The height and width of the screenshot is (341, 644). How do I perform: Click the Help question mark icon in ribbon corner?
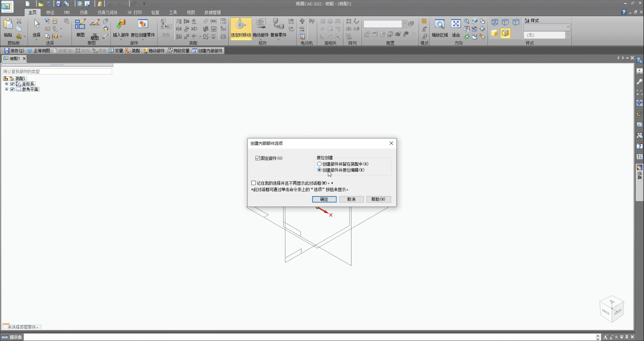[623, 12]
